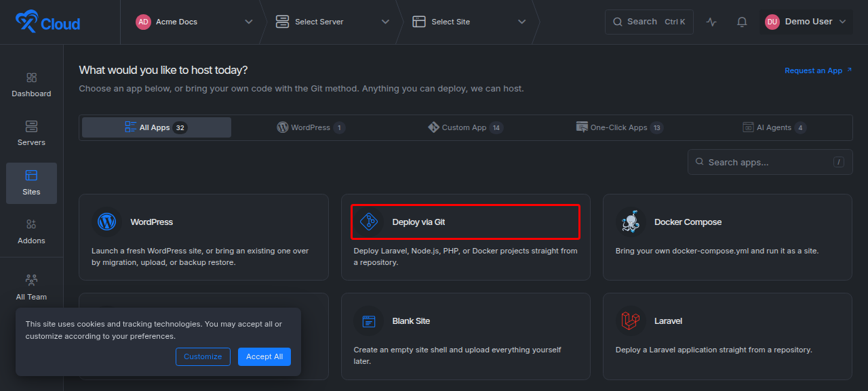
Task: Click the Docker Compose octopus icon
Action: [x=630, y=222]
